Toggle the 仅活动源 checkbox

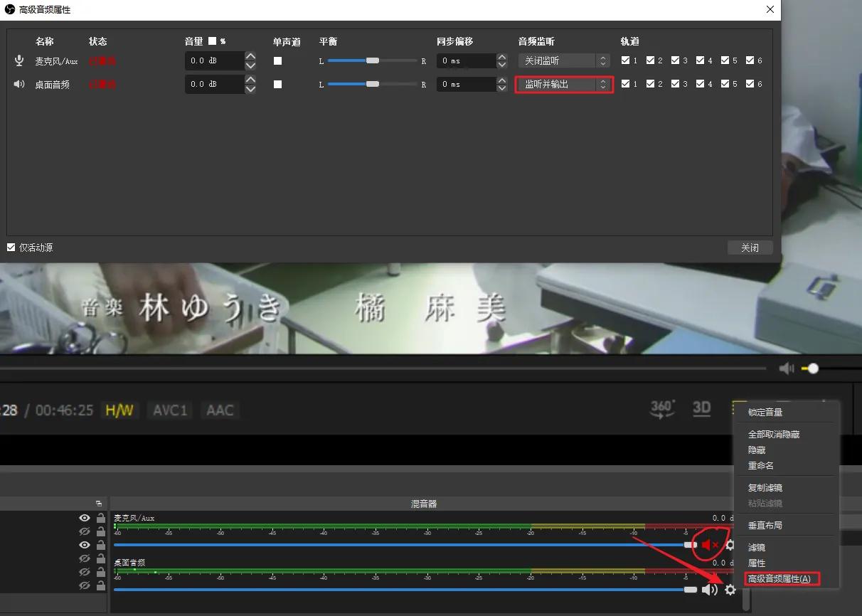[x=10, y=247]
